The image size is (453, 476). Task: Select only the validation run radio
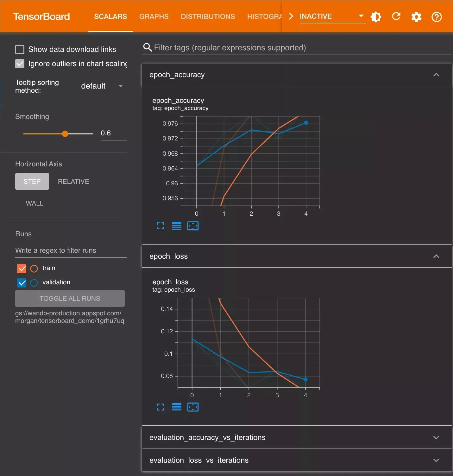tap(34, 283)
